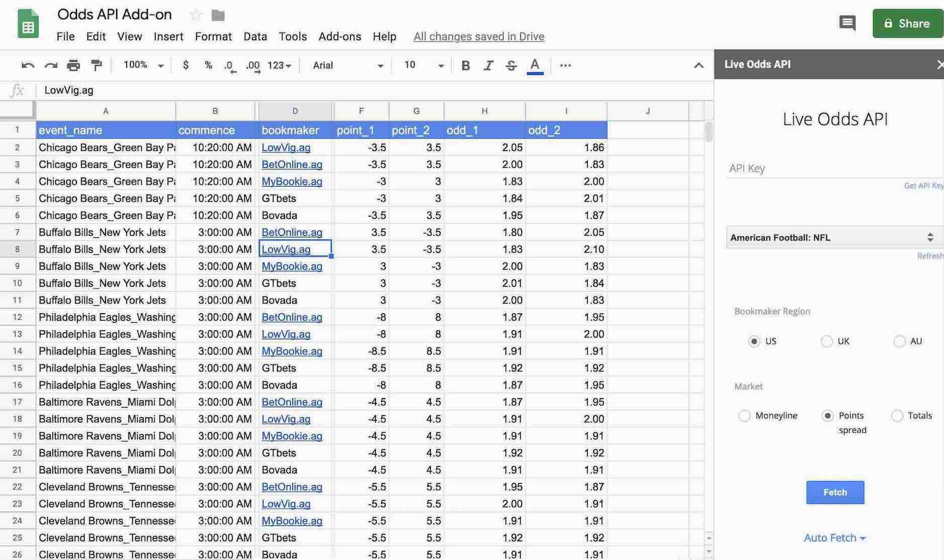Viewport: 944px width, 560px height.
Task: Decrease decimal places
Action: pos(230,66)
